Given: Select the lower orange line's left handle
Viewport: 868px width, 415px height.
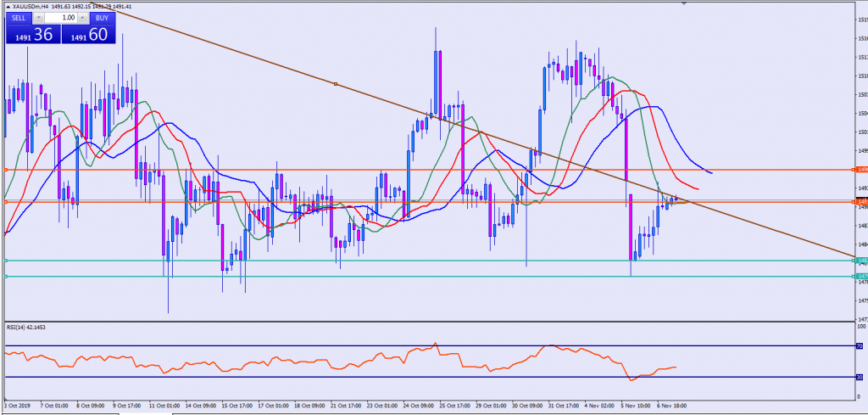Looking at the screenshot, I should (6, 202).
